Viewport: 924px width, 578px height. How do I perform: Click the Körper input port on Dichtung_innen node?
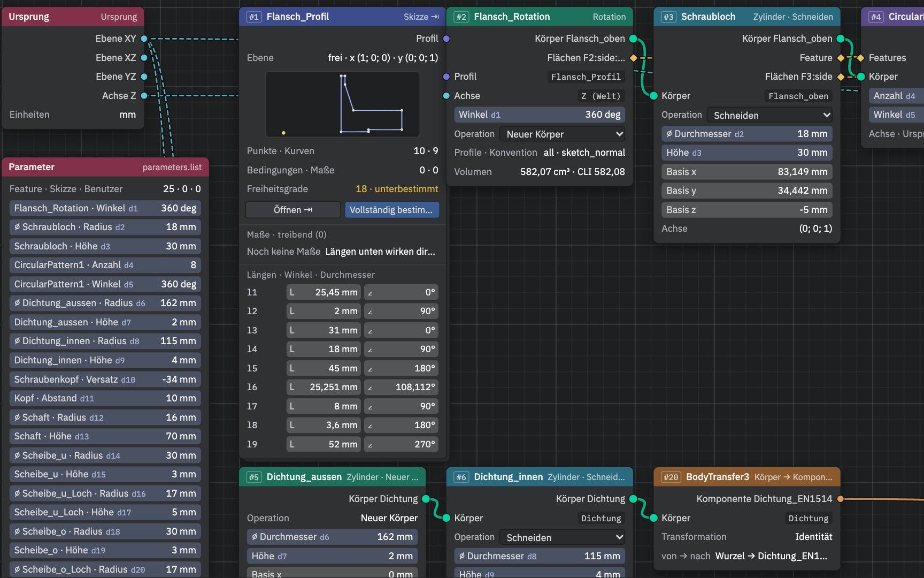[x=446, y=518]
